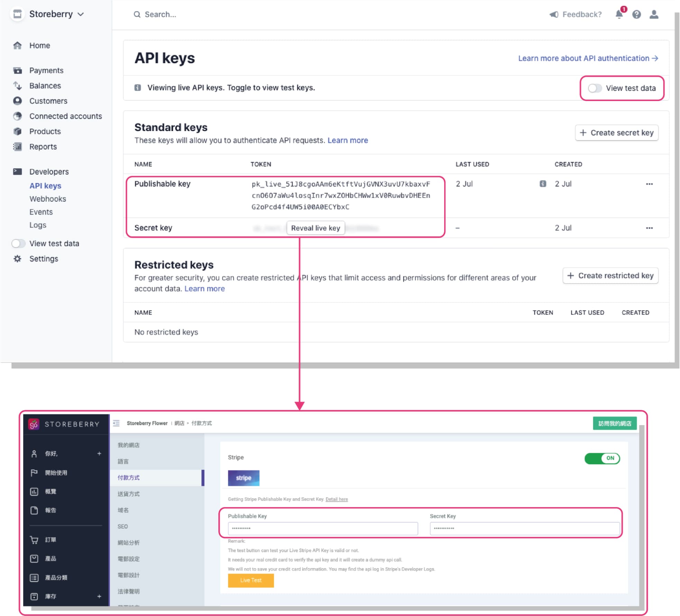
Task: Toggle the Stripe ON switch off
Action: [602, 458]
